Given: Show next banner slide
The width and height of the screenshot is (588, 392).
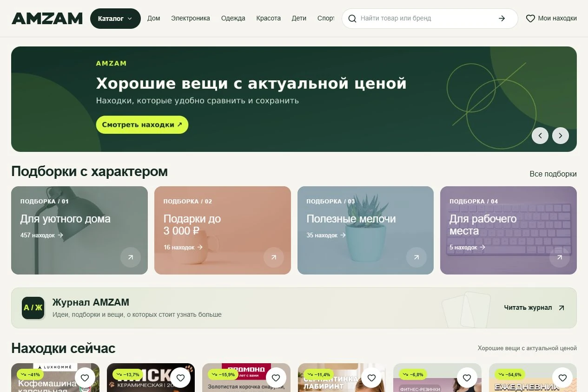Looking at the screenshot, I should click(561, 136).
